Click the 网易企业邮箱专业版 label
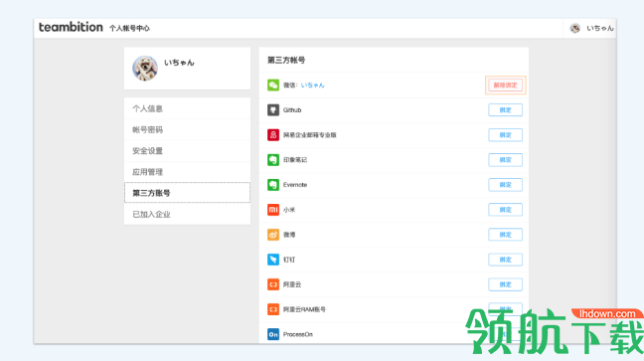The width and height of the screenshot is (644, 361). [x=310, y=135]
